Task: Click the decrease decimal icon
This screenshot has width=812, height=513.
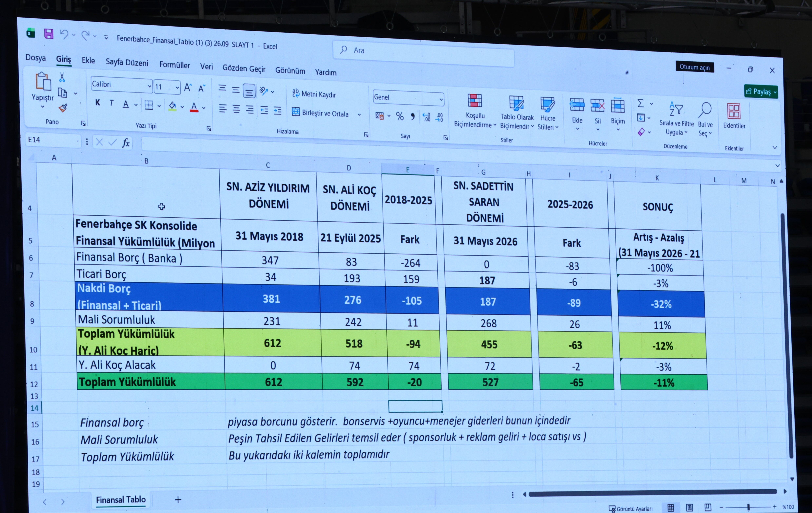Action: 439,118
